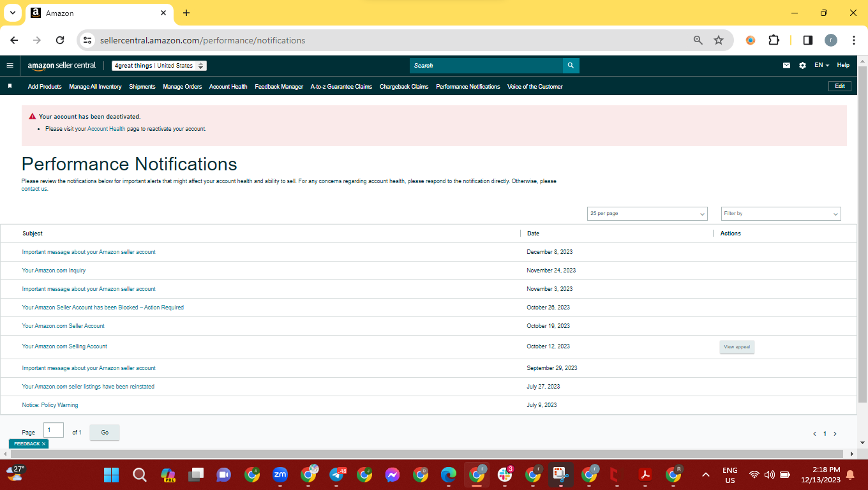Open the Account Health link in the alert
The width and height of the screenshot is (868, 490).
click(x=107, y=129)
